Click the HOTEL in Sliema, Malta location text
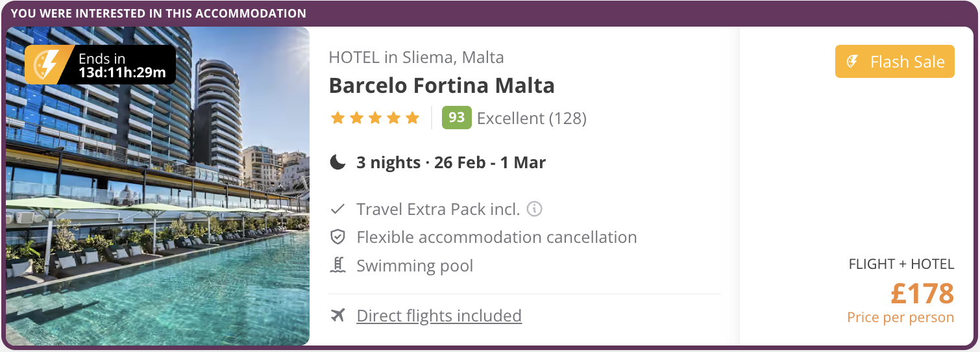The width and height of the screenshot is (980, 352). pos(417,57)
